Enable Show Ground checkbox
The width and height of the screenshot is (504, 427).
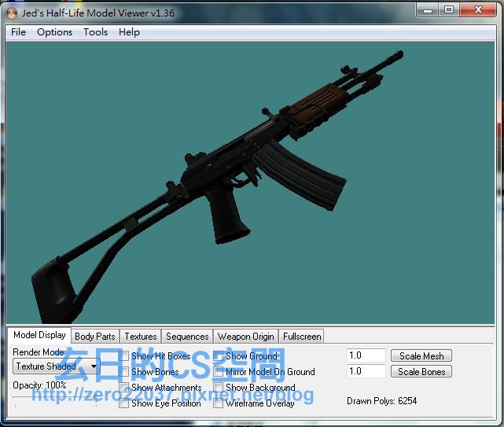point(219,356)
